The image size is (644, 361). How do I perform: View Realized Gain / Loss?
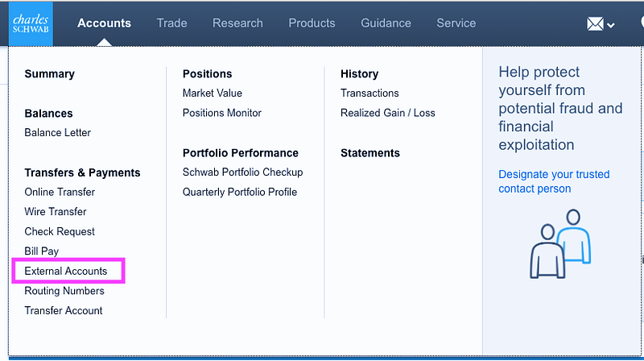[388, 113]
